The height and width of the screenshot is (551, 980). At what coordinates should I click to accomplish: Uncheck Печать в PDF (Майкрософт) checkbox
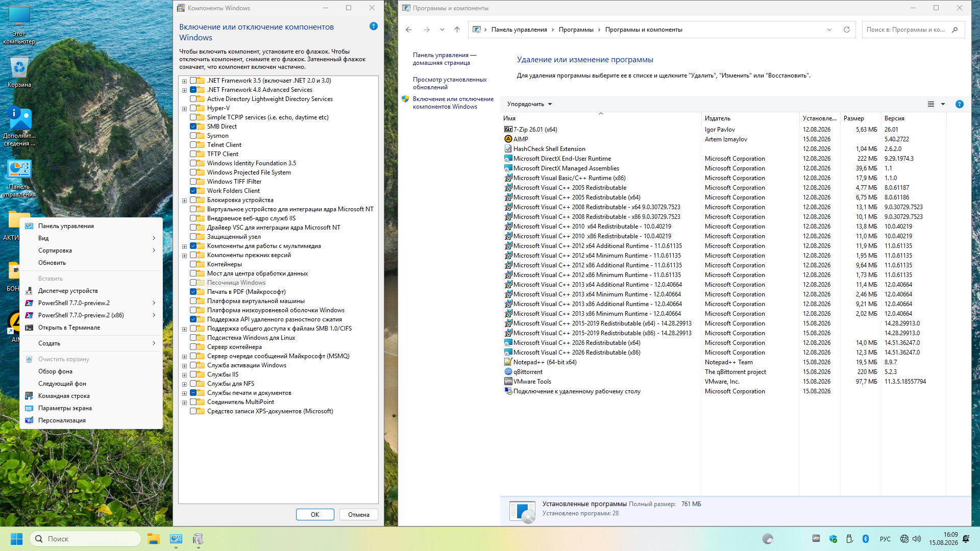193,292
